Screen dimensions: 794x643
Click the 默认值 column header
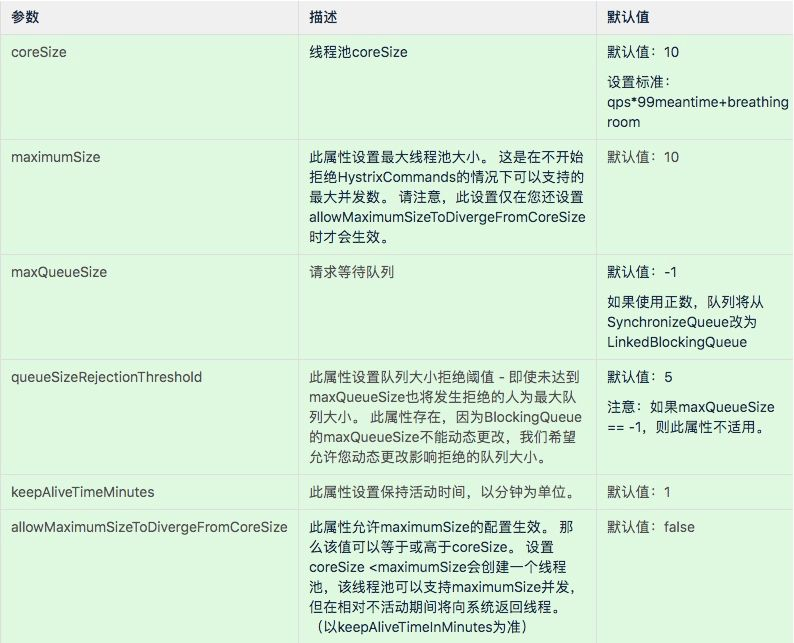coord(628,17)
